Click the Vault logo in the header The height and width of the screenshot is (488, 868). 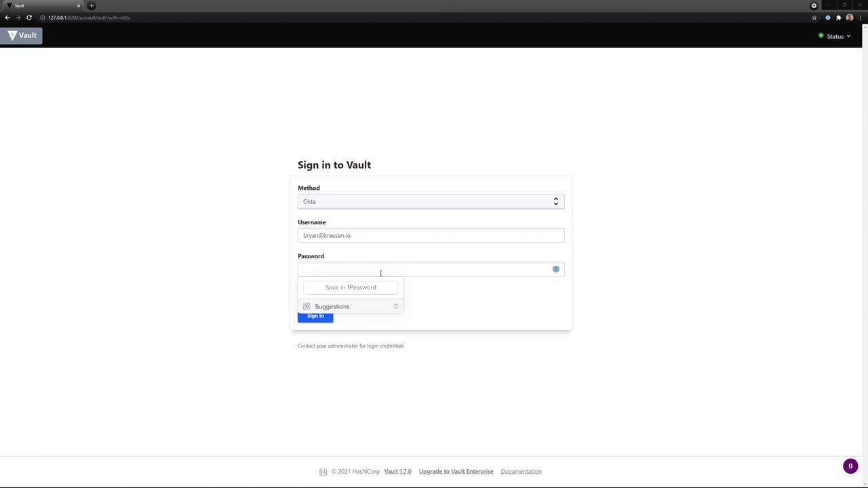22,36
